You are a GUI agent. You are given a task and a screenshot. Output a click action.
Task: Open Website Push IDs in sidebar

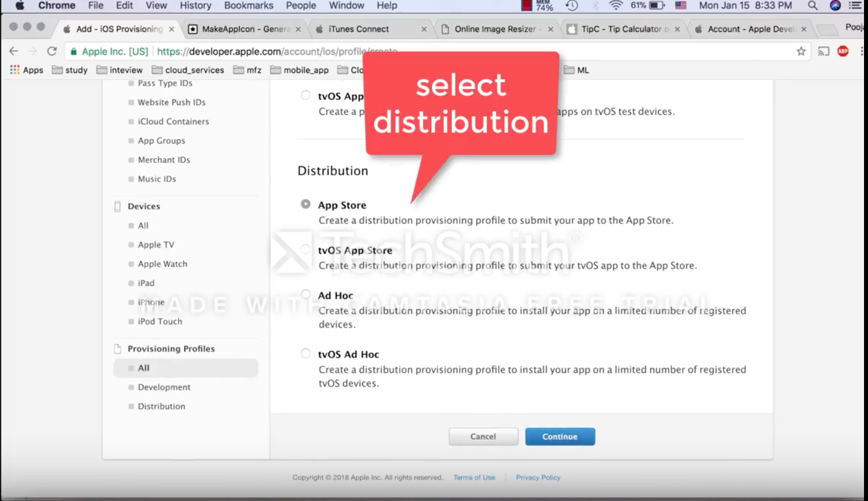(172, 102)
